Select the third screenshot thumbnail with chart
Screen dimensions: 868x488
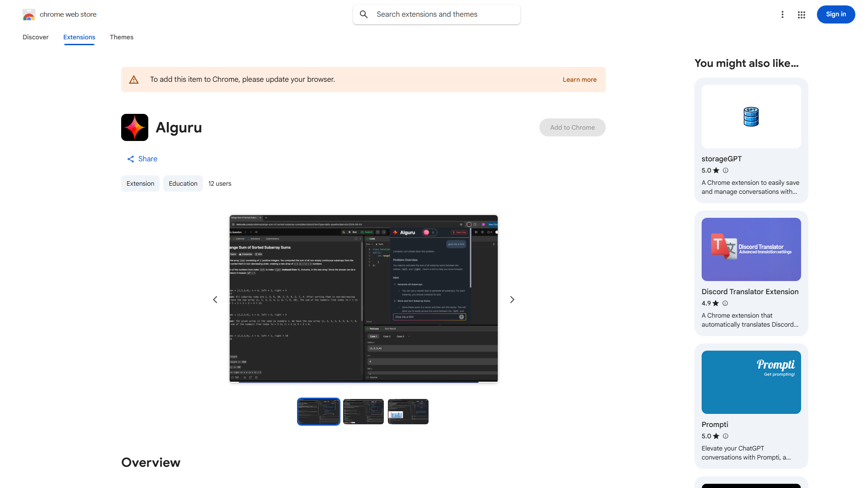coord(408,412)
